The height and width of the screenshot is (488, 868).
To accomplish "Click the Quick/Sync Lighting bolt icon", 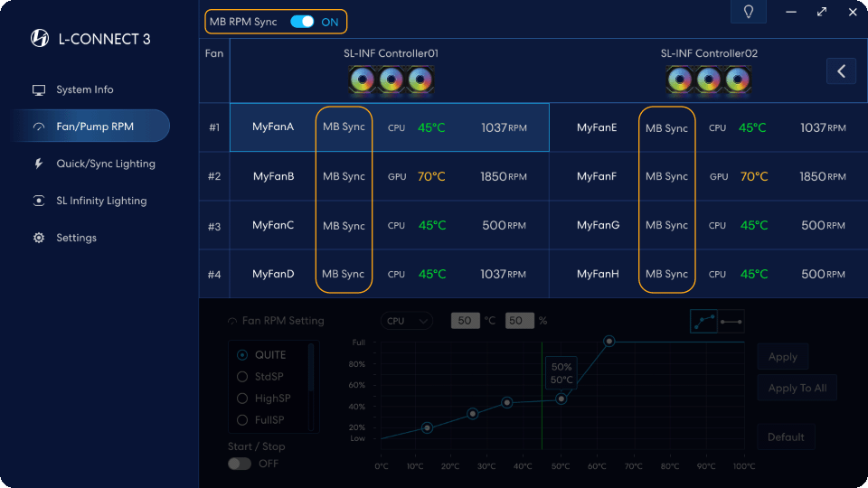I will tap(39, 164).
